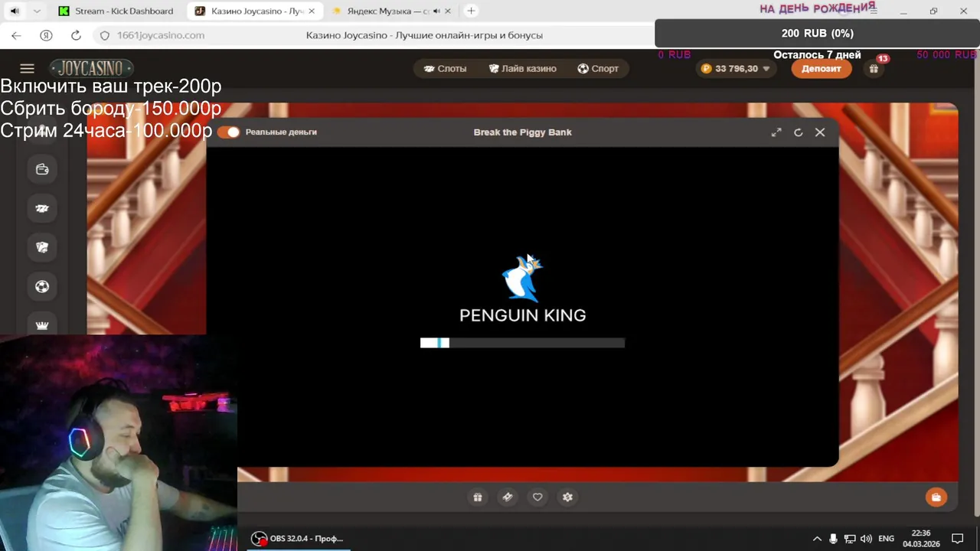Open the Спорт menu

[598, 69]
